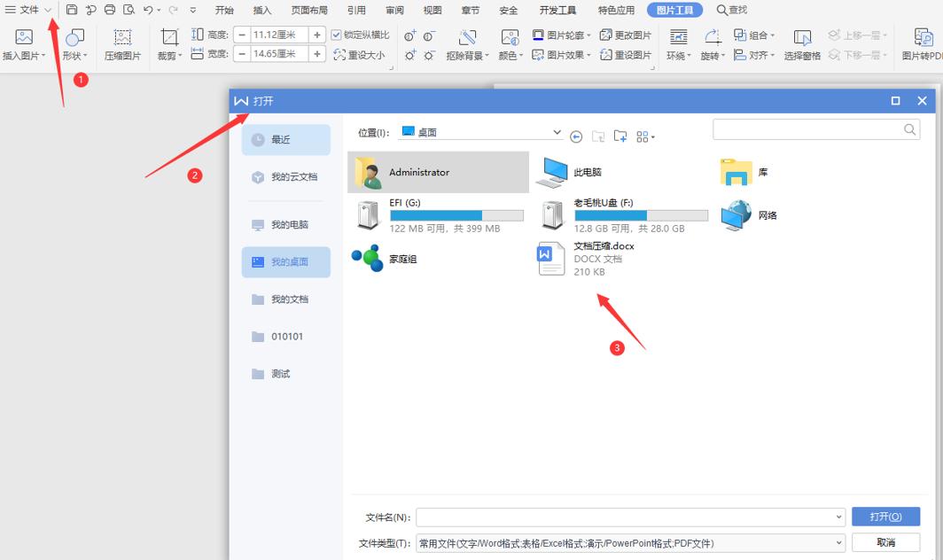Open the 文件类型 file type dropdown
This screenshot has width=943, height=560.
point(839,542)
